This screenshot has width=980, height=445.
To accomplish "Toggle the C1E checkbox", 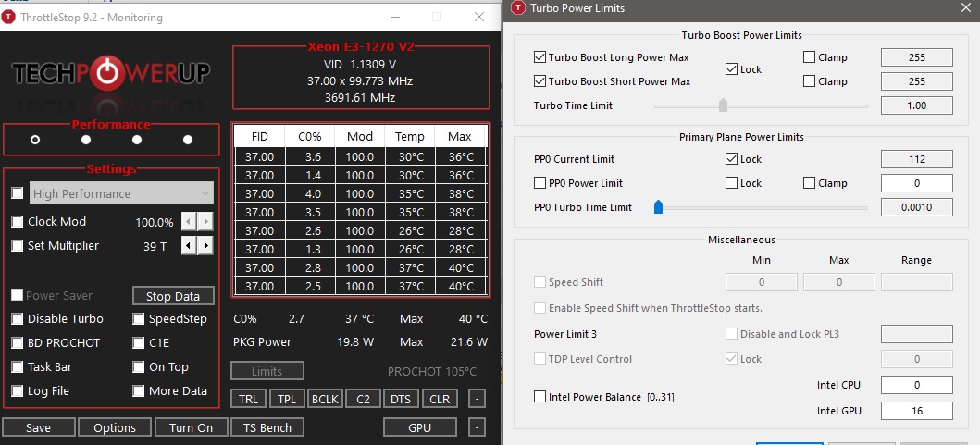I will coord(139,343).
